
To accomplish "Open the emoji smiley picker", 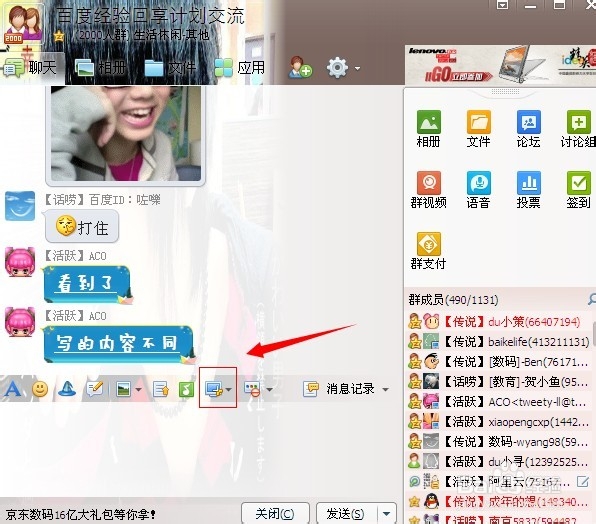I will 40,389.
